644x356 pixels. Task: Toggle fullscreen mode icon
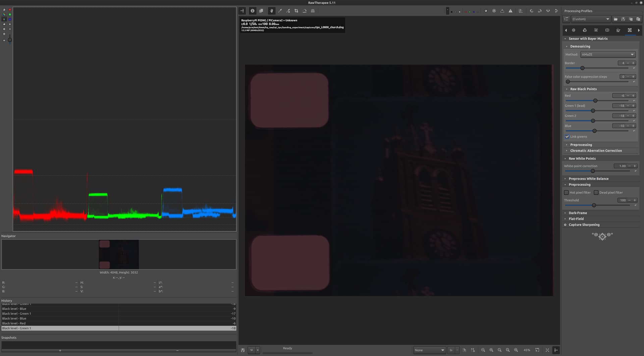[x=547, y=350]
